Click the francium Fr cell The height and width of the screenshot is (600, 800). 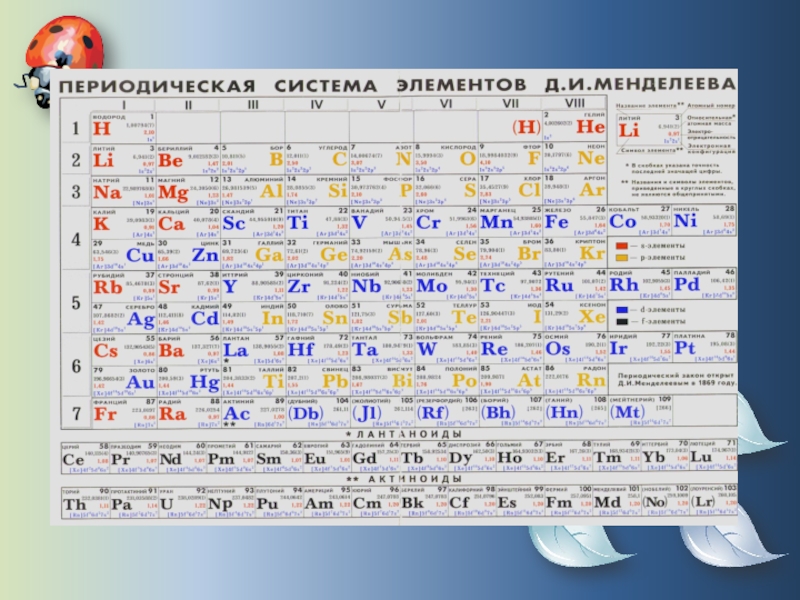tap(123, 413)
